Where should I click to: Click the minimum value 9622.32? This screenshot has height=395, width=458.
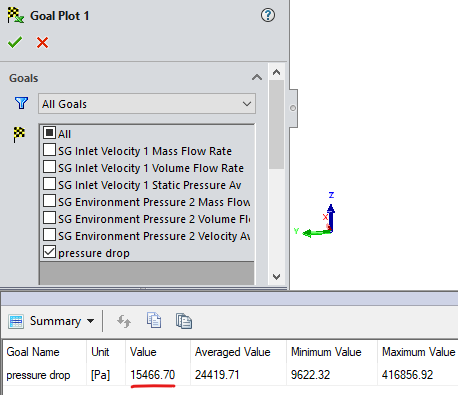pyautogui.click(x=310, y=375)
